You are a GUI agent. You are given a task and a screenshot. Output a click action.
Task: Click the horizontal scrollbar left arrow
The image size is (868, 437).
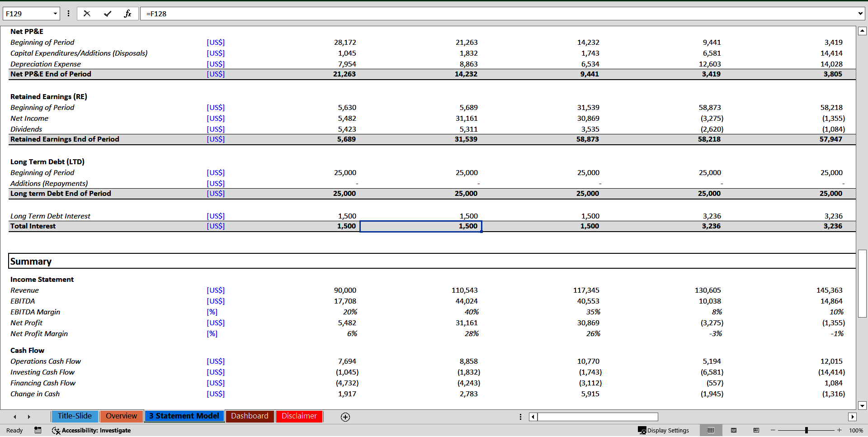coord(533,417)
